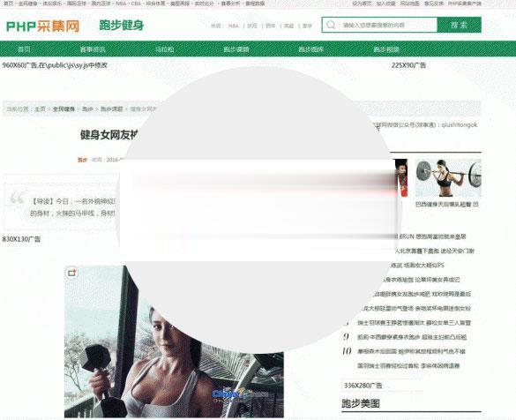Click the 225X90广告 ad placeholder
Image resolution: width=516 pixels, height=420 pixels.
click(408, 65)
